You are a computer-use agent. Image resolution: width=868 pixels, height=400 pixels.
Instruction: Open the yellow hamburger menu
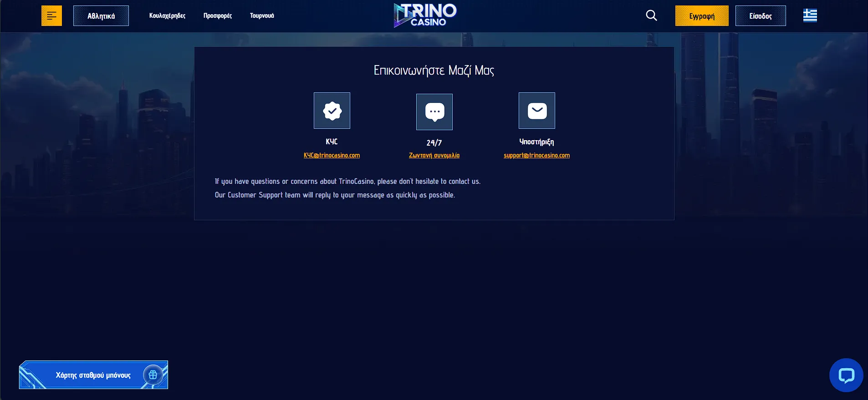[51, 16]
